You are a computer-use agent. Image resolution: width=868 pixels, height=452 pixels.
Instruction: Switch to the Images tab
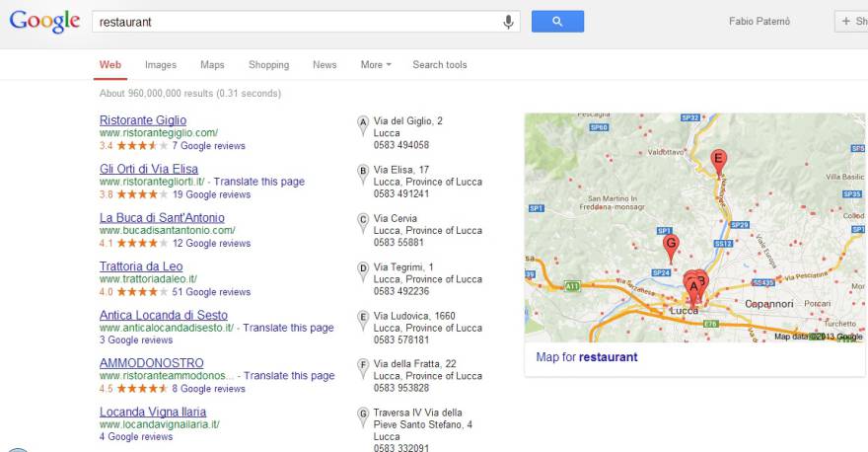point(161,65)
